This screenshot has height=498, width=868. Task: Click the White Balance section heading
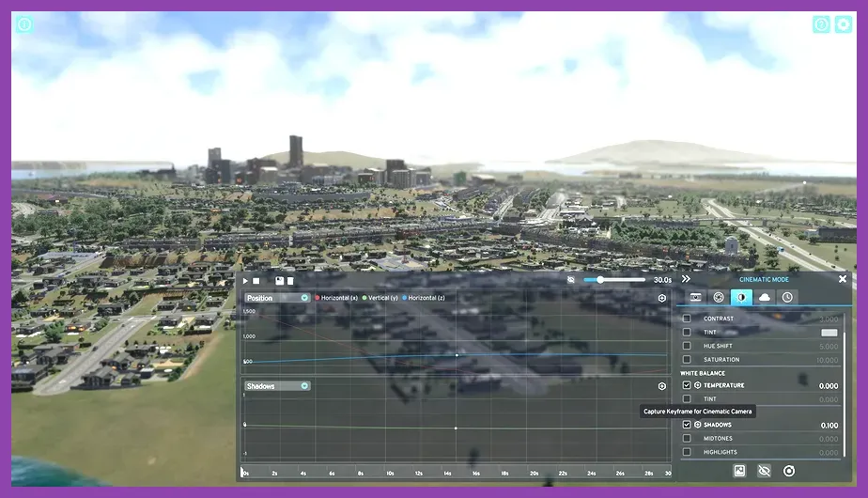click(x=703, y=373)
